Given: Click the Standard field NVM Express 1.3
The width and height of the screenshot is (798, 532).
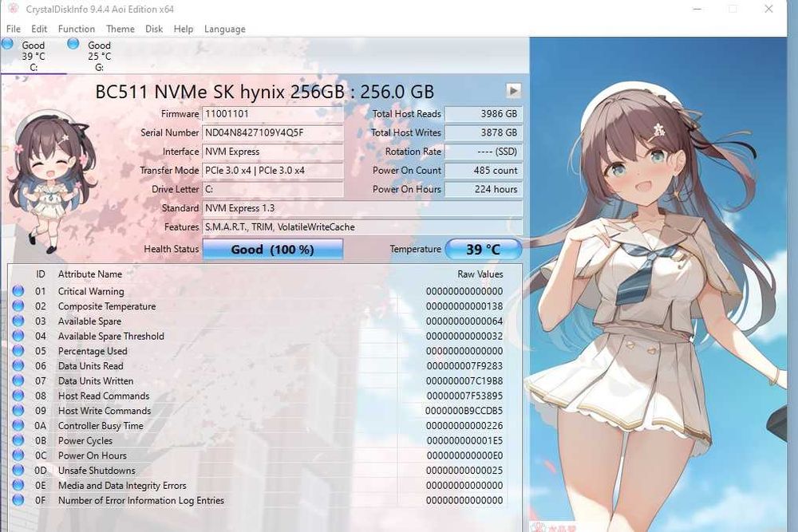Looking at the screenshot, I should pyautogui.click(x=362, y=208).
